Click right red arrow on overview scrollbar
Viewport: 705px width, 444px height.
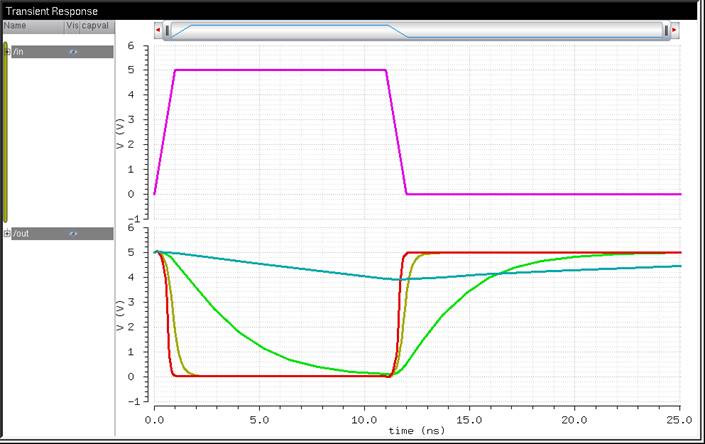[674, 31]
